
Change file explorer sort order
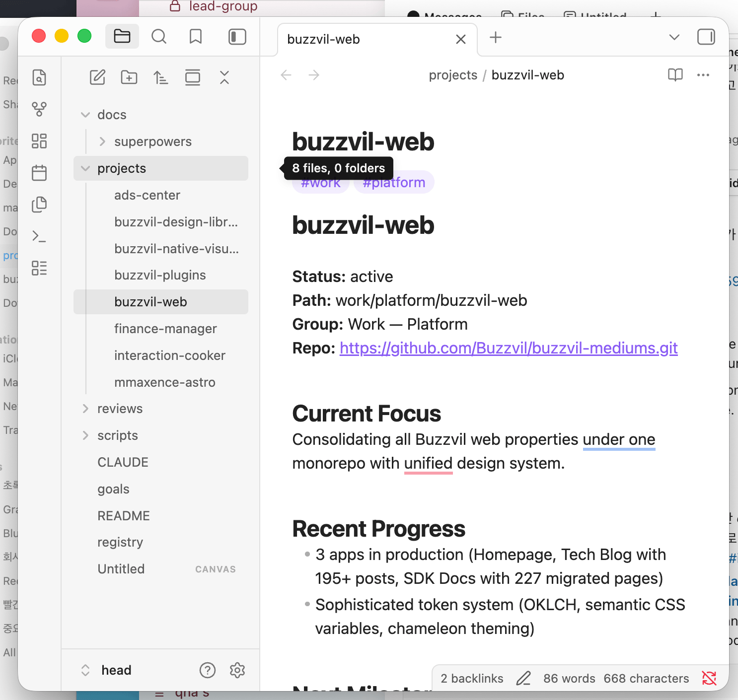pyautogui.click(x=160, y=77)
